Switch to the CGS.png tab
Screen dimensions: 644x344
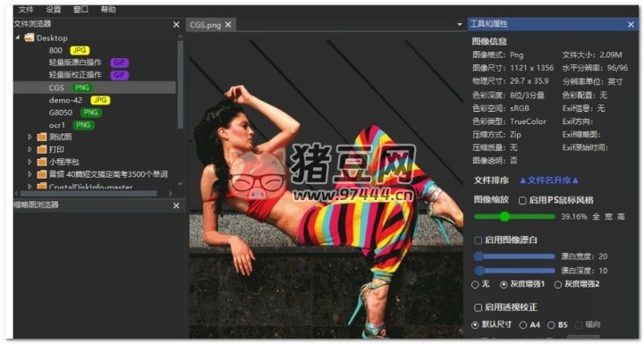coord(205,25)
